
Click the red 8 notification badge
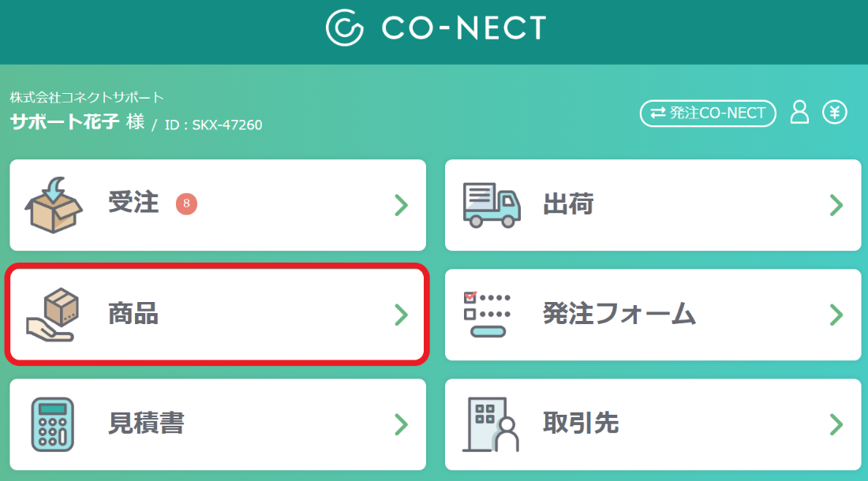point(186,203)
